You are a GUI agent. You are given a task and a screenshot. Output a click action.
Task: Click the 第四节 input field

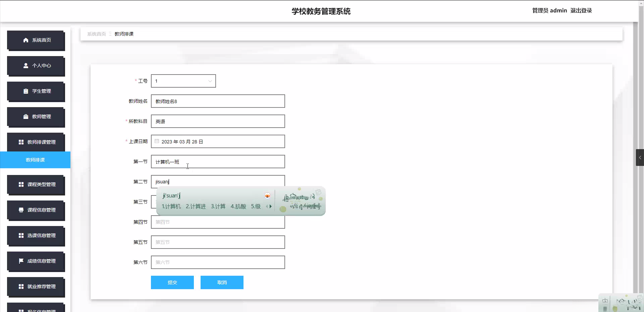[218, 222]
